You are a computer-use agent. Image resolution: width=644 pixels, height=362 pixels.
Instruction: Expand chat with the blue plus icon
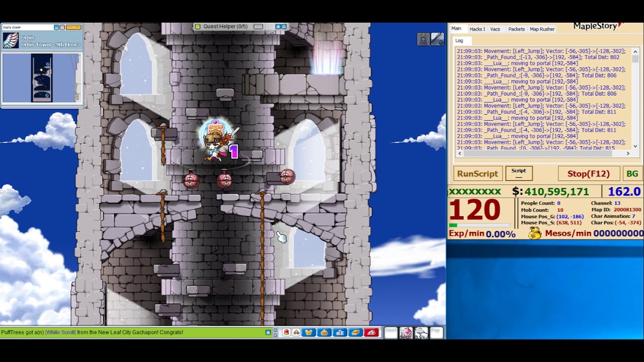coord(268,332)
